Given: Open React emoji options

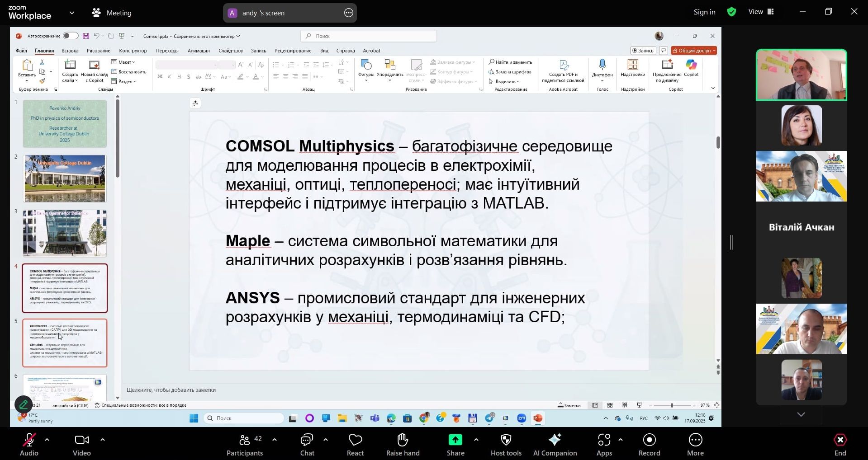Looking at the screenshot, I should click(x=355, y=445).
